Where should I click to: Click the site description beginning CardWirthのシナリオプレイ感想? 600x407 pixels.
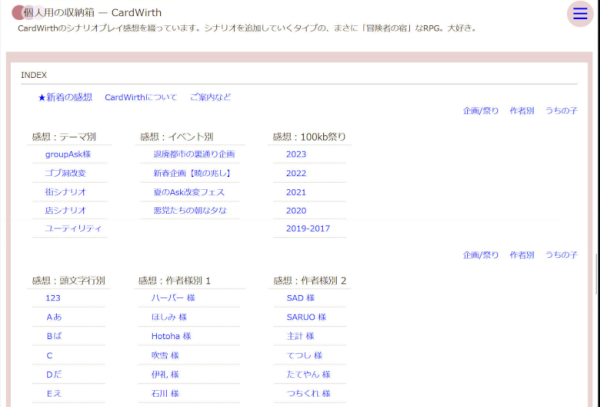pyautogui.click(x=247, y=29)
